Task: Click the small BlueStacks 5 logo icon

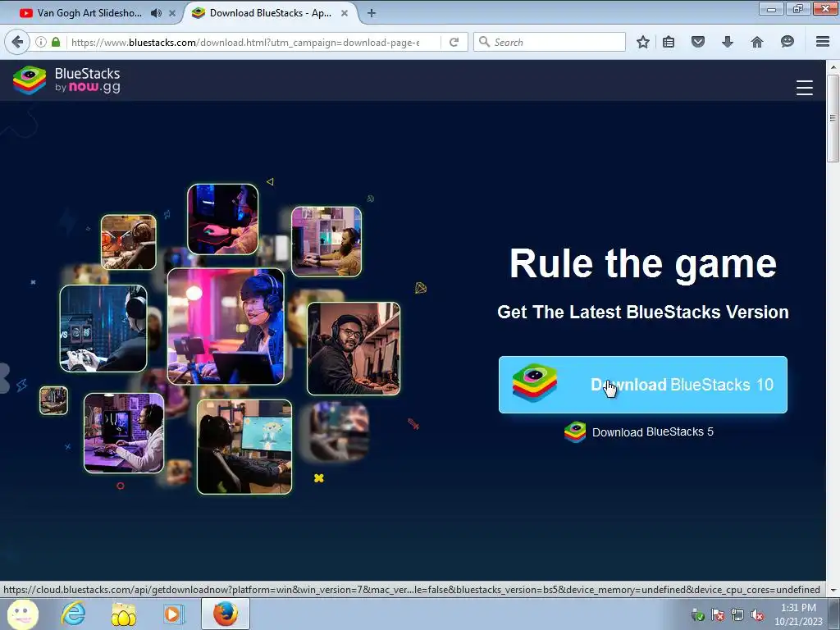Action: [x=575, y=431]
